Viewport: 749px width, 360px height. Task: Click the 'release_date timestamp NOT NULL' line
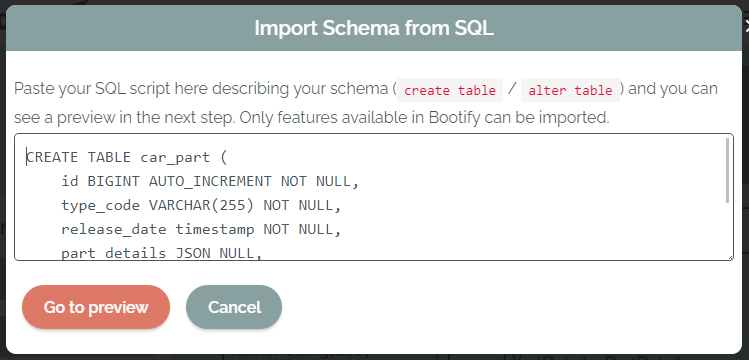(x=201, y=229)
